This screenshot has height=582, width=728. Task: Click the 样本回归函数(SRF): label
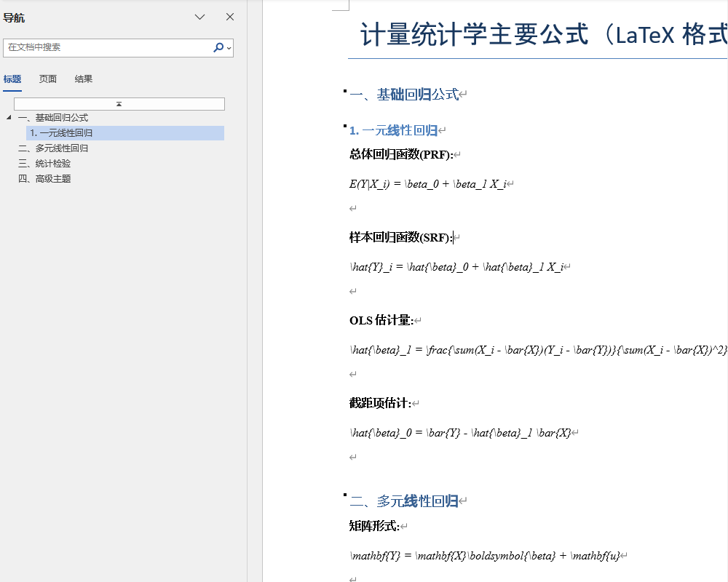[401, 238]
